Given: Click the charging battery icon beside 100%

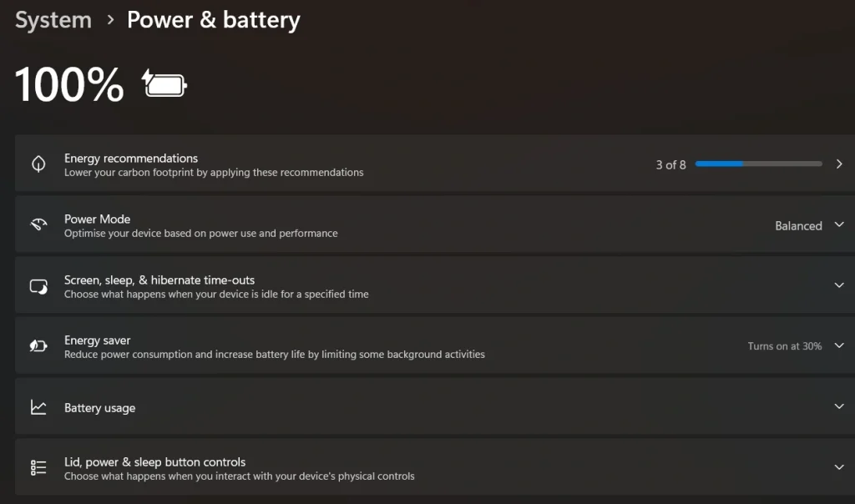Looking at the screenshot, I should coord(164,83).
